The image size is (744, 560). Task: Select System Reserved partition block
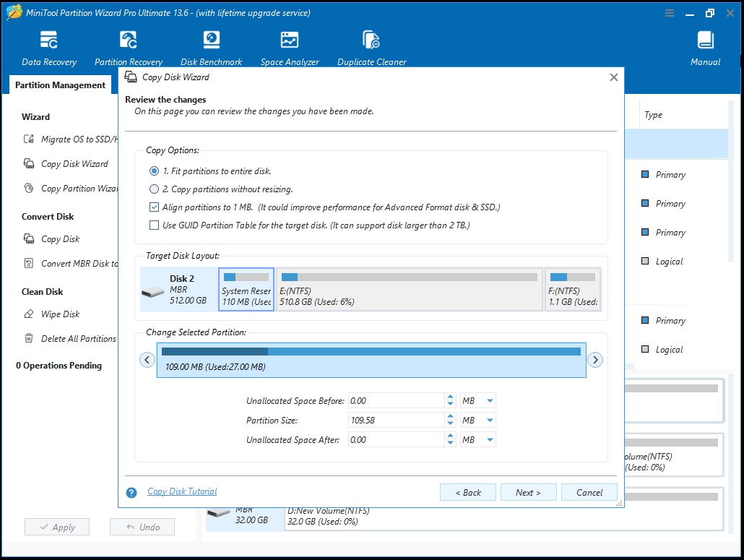[x=246, y=290]
